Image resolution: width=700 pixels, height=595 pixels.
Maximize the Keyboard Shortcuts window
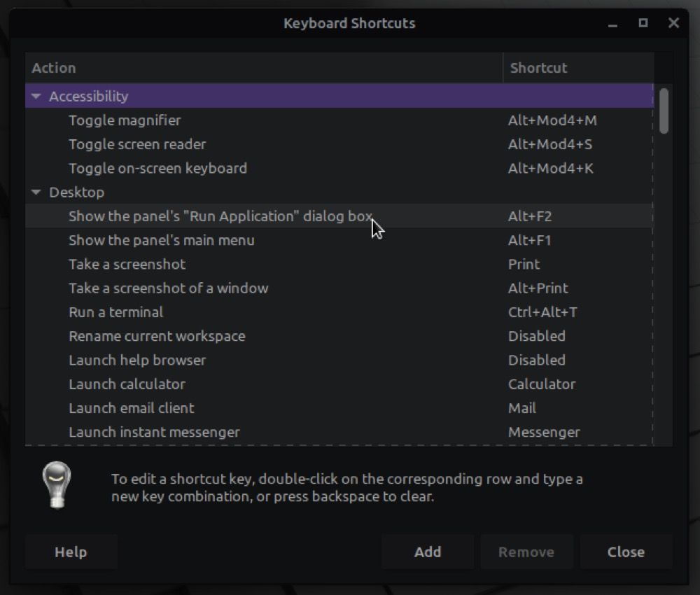(x=643, y=23)
